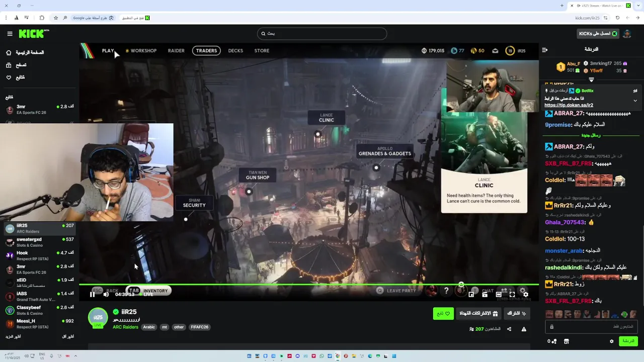Click the followers-only chat input

click(591, 327)
